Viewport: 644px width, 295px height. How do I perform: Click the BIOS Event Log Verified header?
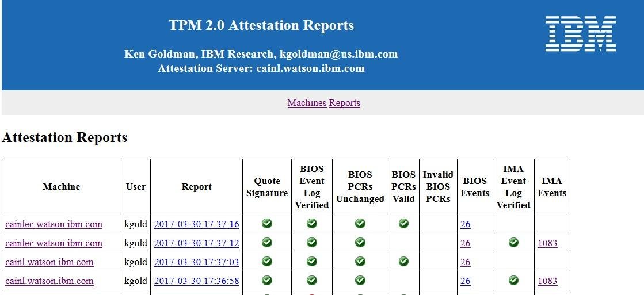(x=312, y=187)
